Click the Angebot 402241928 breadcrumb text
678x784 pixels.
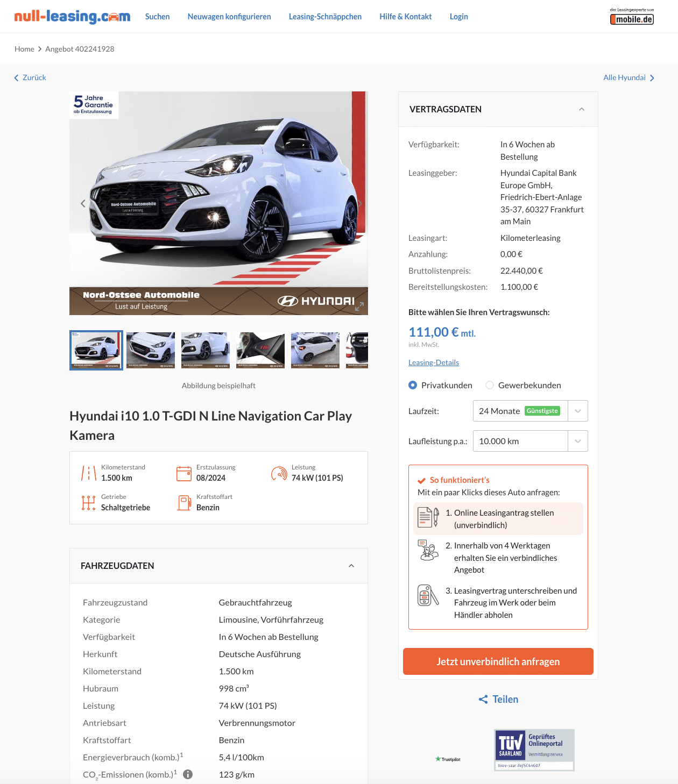coord(80,49)
